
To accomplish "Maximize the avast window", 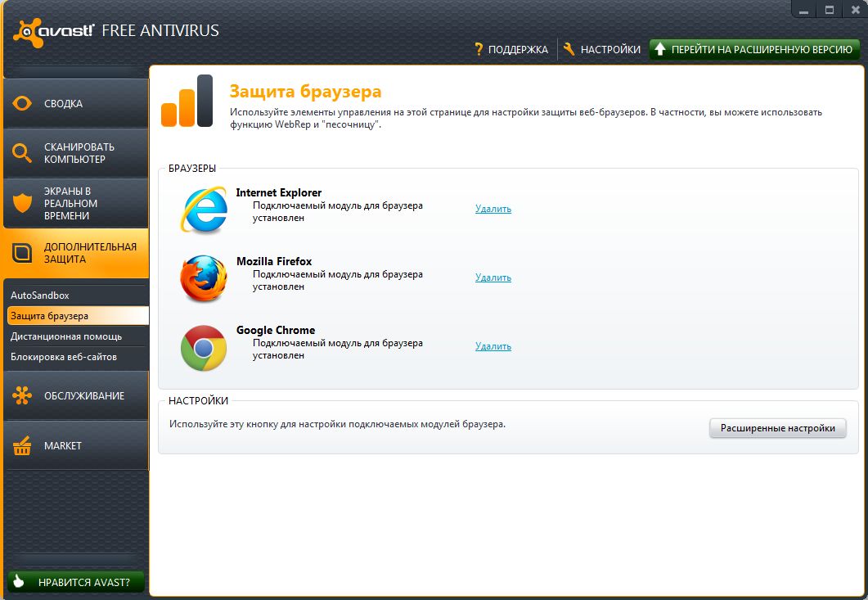I will coord(830,10).
